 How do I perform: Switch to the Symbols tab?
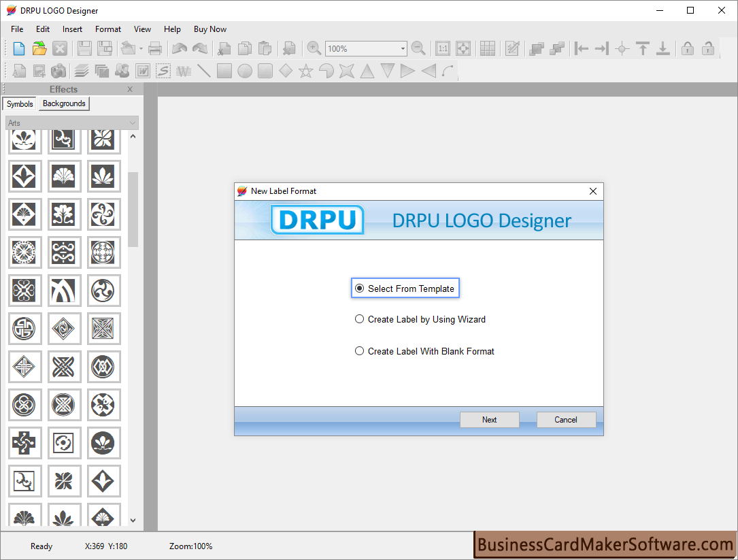[x=20, y=103]
